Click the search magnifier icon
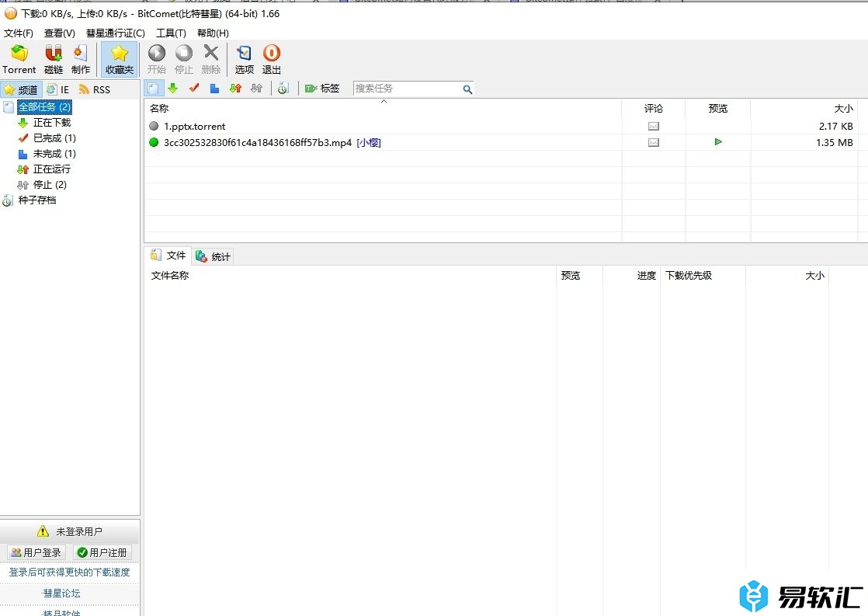 tap(467, 89)
